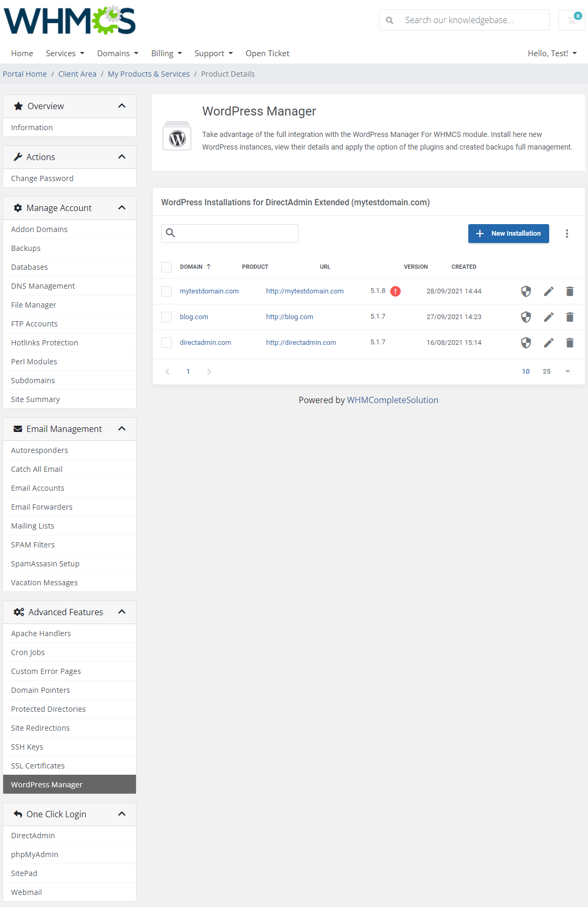Show unlimited entries per page
Viewport: 588px width, 907px height.
[568, 372]
